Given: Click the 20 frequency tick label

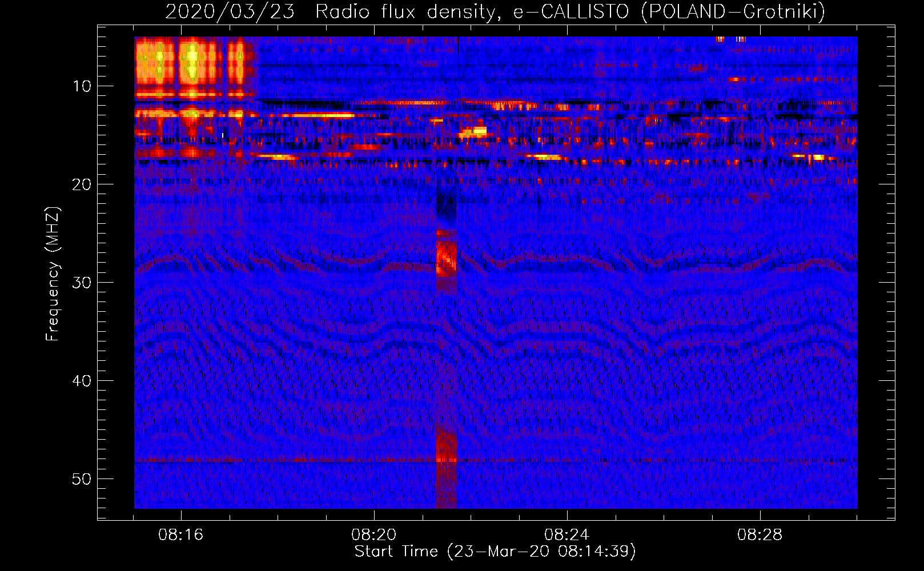Looking at the screenshot, I should click(82, 184).
